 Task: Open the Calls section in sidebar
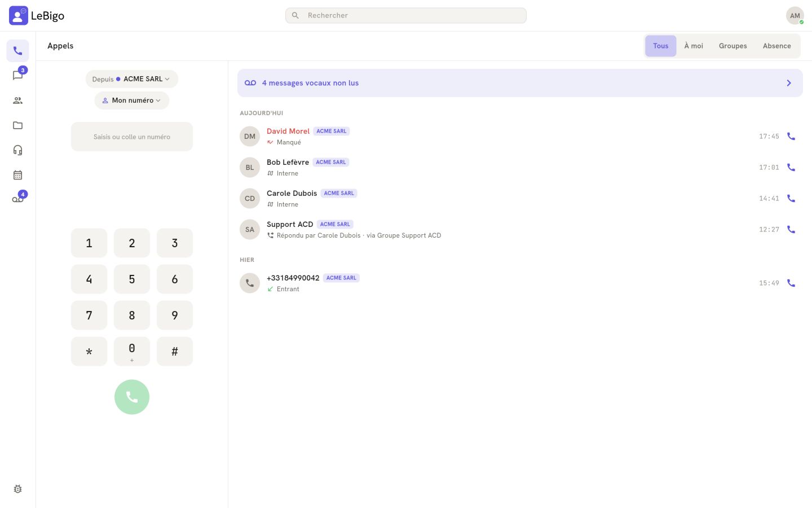tap(17, 51)
